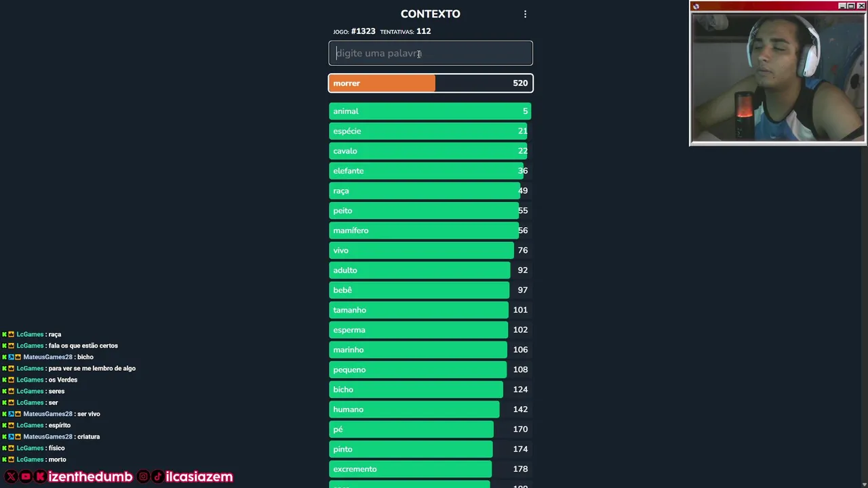The height and width of the screenshot is (488, 868).
Task: Click the YouTube social icon
Action: click(26, 476)
